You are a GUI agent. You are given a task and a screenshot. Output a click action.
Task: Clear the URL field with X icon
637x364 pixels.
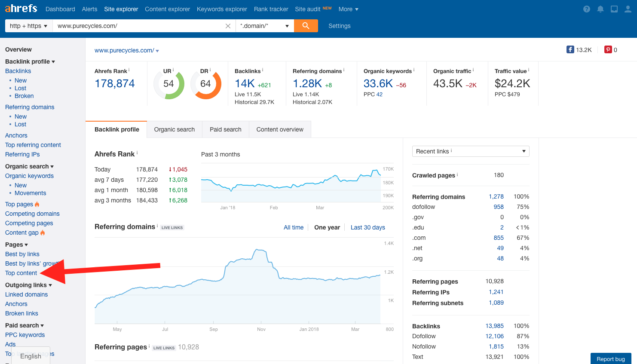point(228,26)
